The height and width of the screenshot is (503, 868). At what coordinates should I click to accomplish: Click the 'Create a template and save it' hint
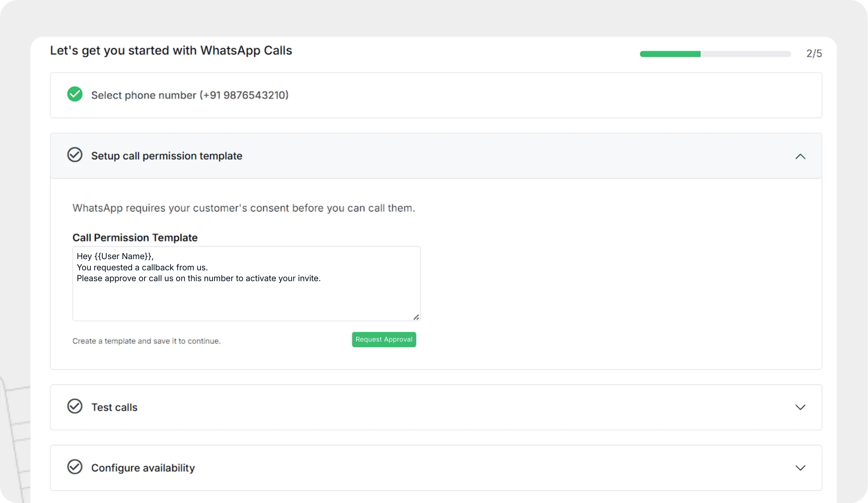click(146, 341)
